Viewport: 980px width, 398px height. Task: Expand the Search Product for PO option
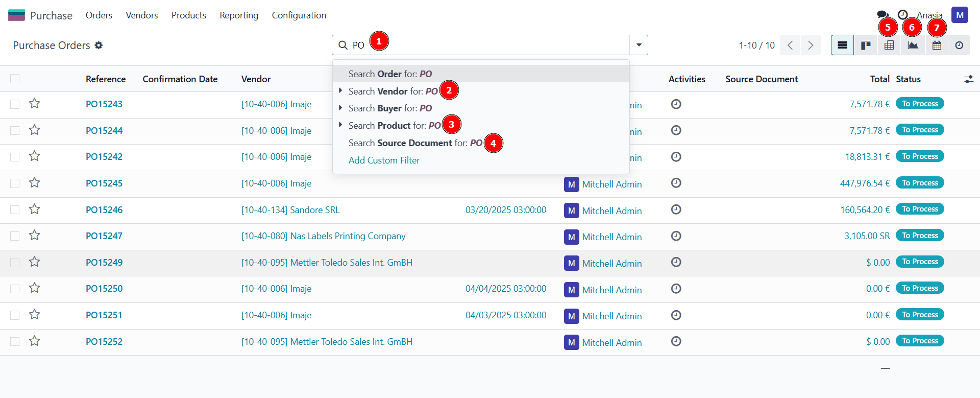click(340, 125)
